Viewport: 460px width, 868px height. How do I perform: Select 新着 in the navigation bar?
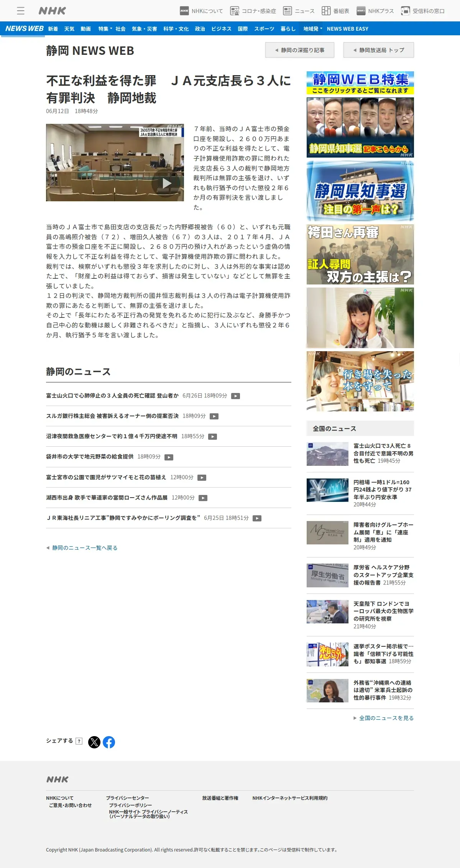(53, 29)
